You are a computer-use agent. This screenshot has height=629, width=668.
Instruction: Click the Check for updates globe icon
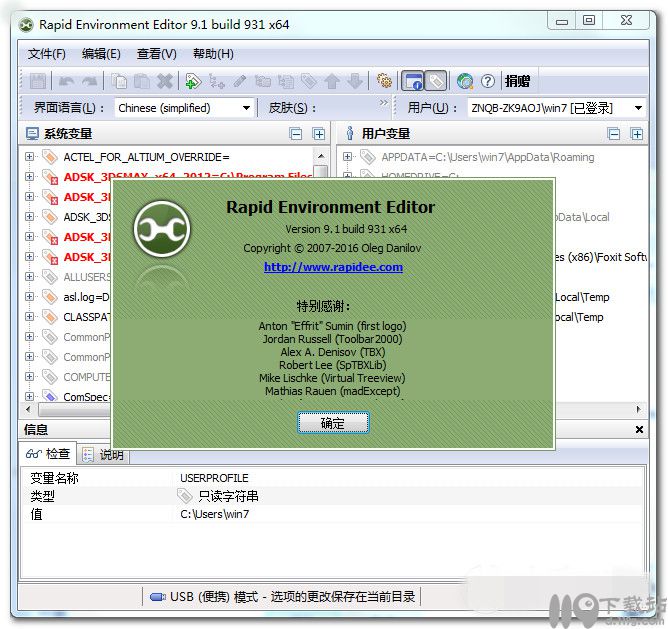pyautogui.click(x=465, y=81)
